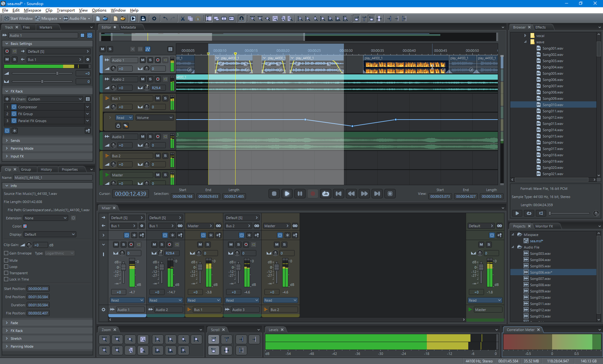
Task: Click the Undo arrow in toolbar
Action: pos(165,19)
